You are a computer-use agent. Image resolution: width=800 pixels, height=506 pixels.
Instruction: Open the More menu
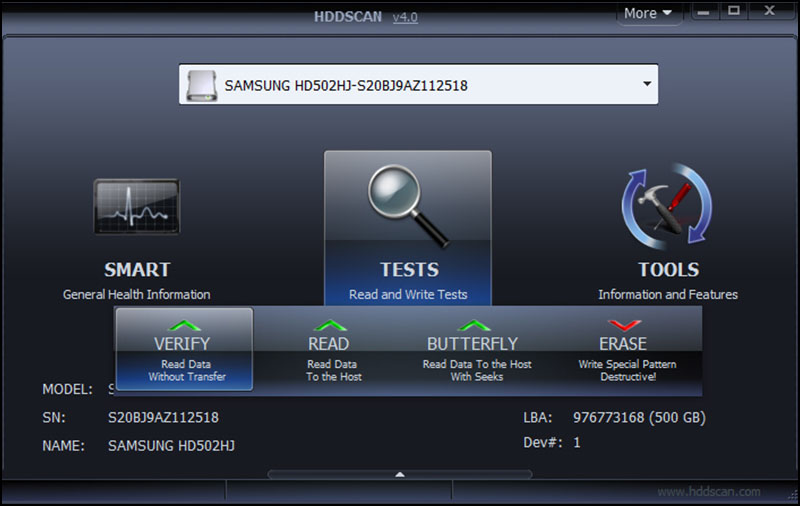647,13
